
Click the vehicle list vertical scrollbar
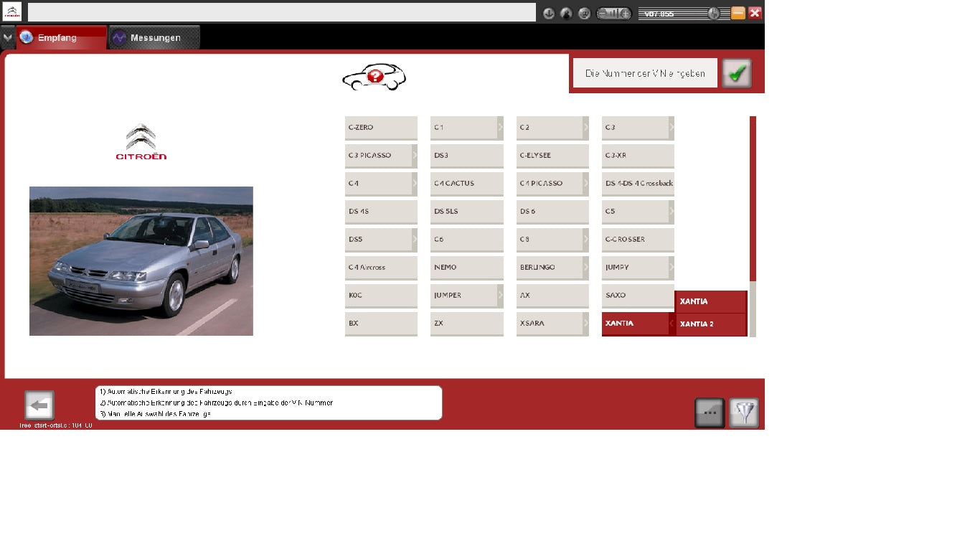pyautogui.click(x=753, y=215)
